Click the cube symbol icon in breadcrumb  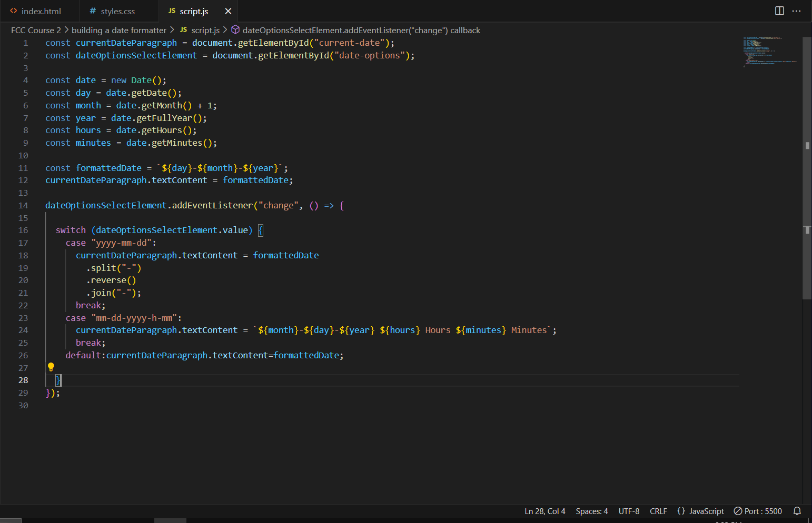(x=235, y=30)
